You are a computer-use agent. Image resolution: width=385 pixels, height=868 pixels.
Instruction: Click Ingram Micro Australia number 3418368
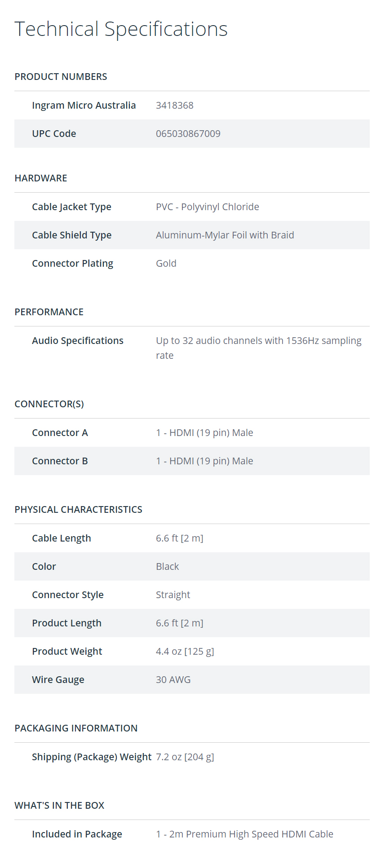175,106
